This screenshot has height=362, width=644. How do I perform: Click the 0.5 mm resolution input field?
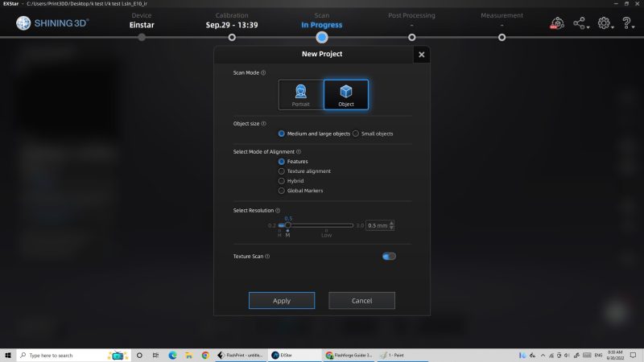coord(377,225)
